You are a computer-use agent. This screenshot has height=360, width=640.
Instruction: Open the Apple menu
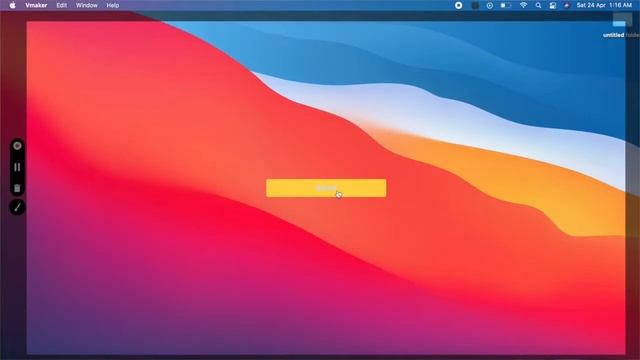(x=12, y=5)
